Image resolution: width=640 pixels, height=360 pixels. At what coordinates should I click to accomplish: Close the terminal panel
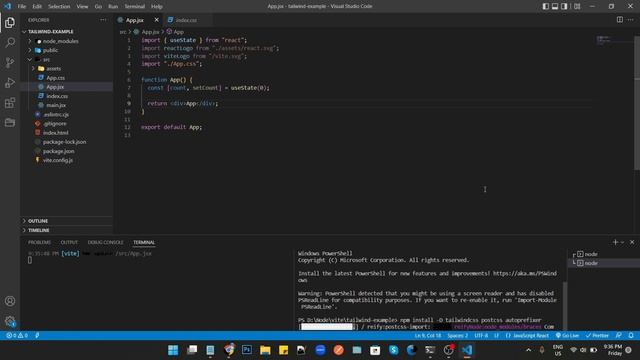632,242
